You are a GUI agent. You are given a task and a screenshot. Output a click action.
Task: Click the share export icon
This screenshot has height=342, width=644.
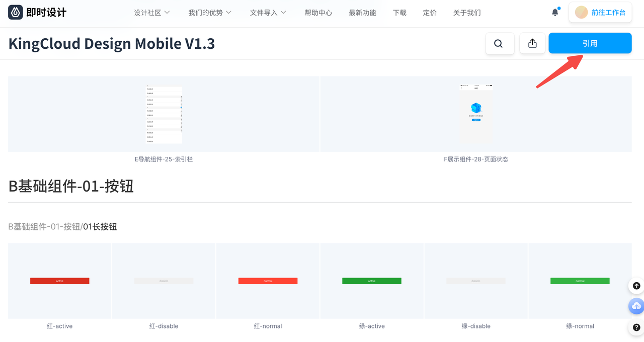(532, 44)
